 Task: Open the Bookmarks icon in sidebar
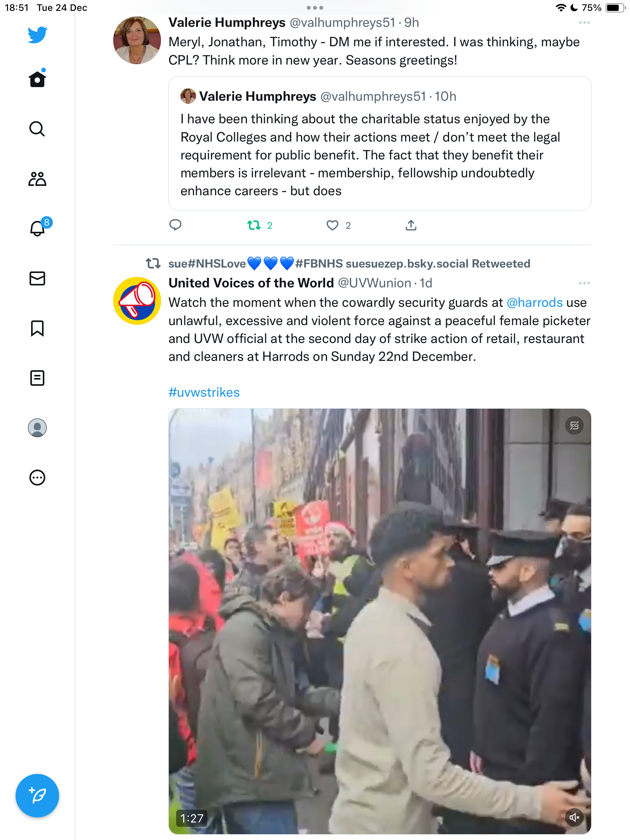tap(37, 328)
